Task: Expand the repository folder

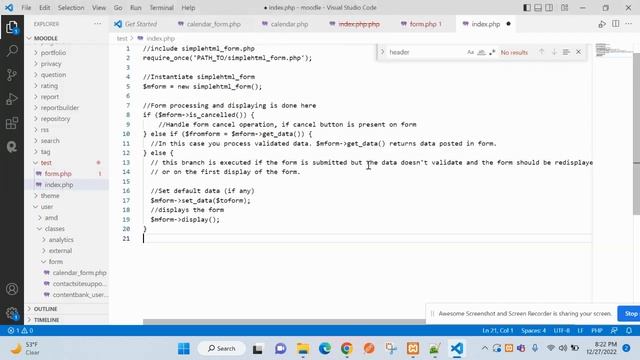Action: (x=55, y=119)
